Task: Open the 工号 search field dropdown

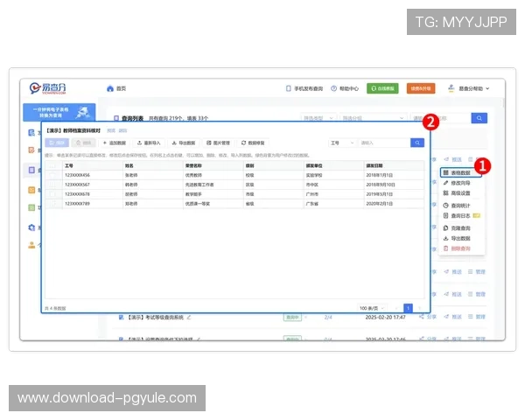Action: (x=342, y=142)
